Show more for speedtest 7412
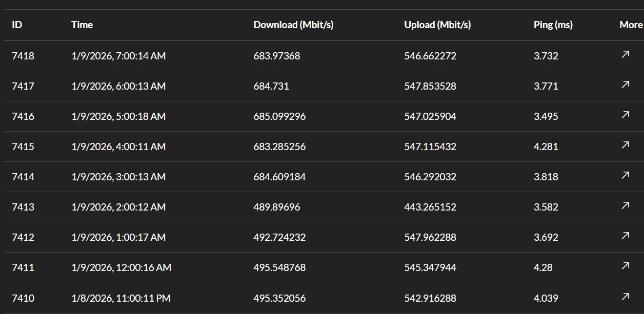This screenshot has height=314, width=644. point(625,236)
